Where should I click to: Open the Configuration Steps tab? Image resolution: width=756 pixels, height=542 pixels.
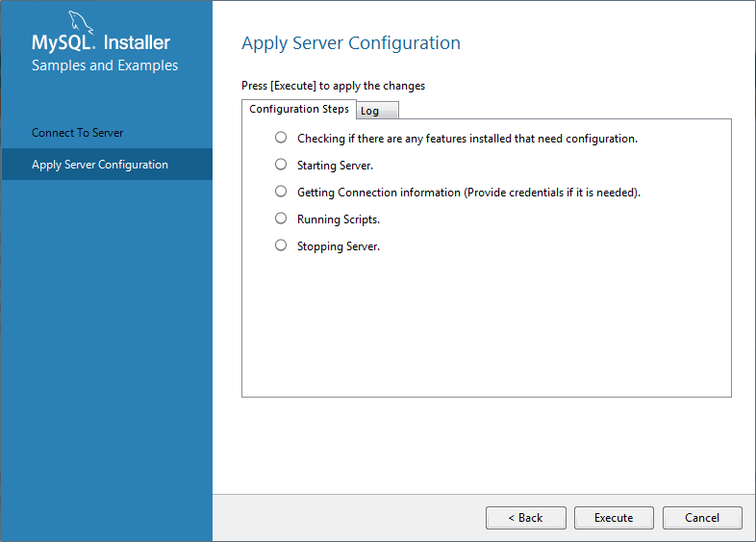tap(299, 109)
